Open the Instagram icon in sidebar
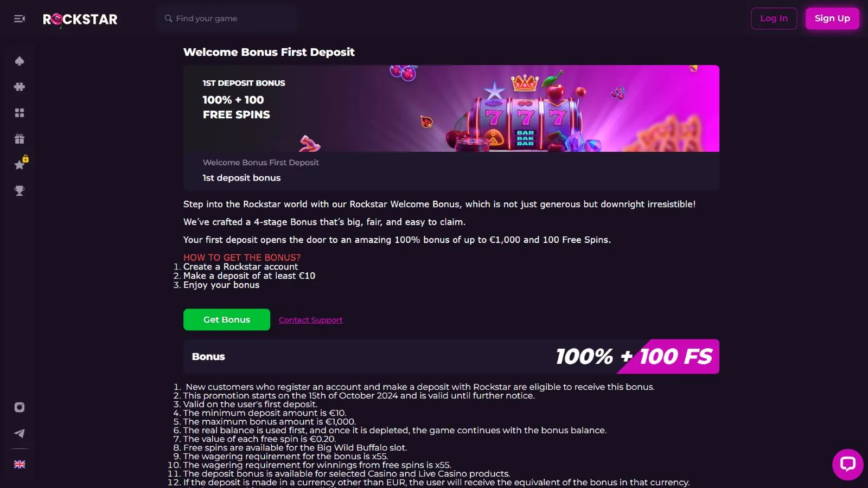This screenshot has width=868, height=488. pos(20,407)
